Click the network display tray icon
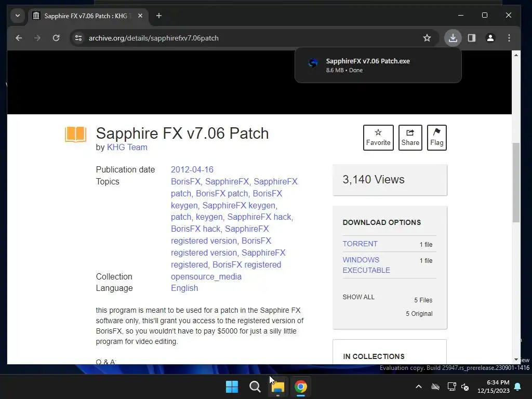 point(451,387)
